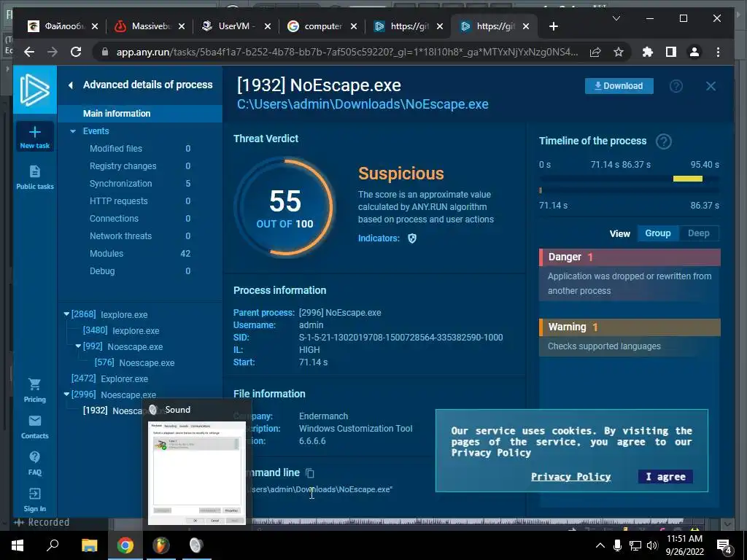Switch timeline View to Deep
The image size is (747, 560).
[698, 233]
